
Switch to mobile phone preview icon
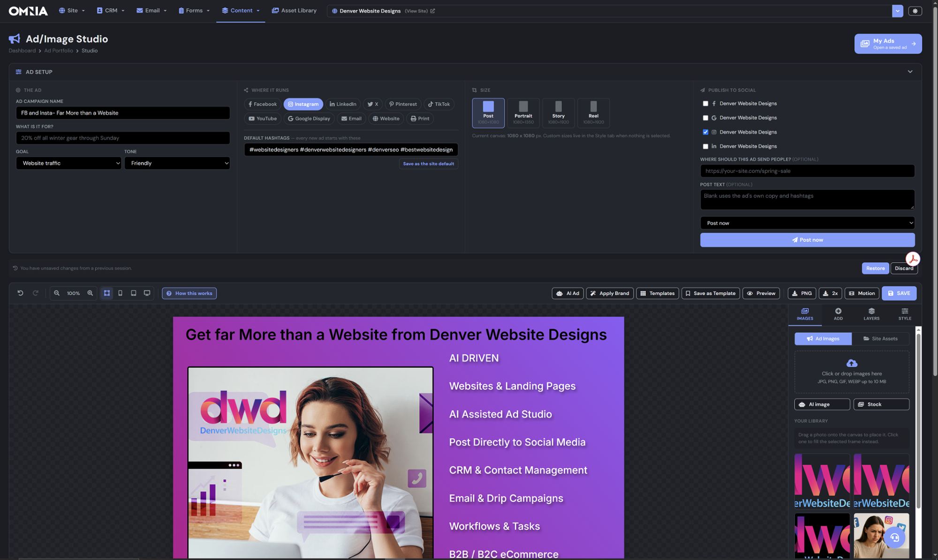coord(120,293)
